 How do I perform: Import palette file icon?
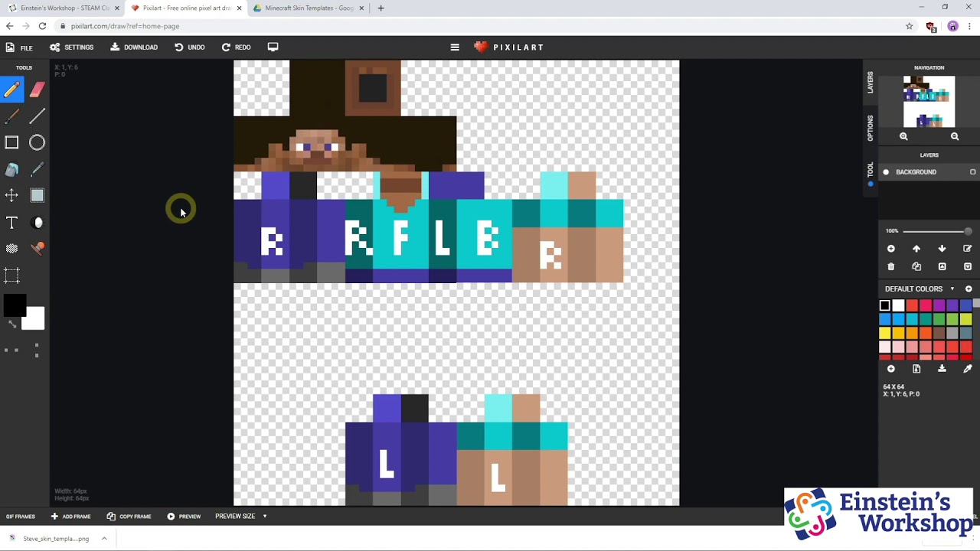[x=916, y=369]
